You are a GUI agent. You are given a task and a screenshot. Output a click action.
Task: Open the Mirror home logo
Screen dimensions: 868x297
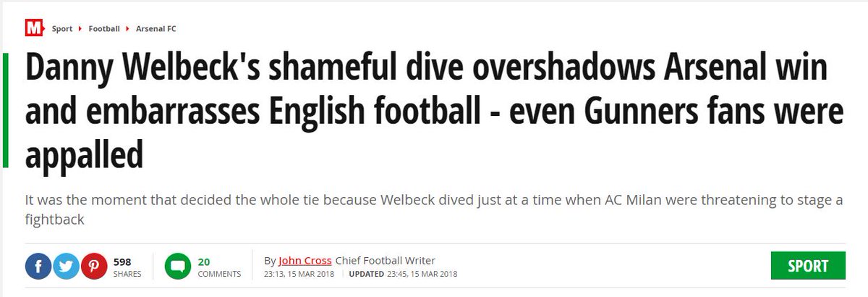click(x=33, y=29)
